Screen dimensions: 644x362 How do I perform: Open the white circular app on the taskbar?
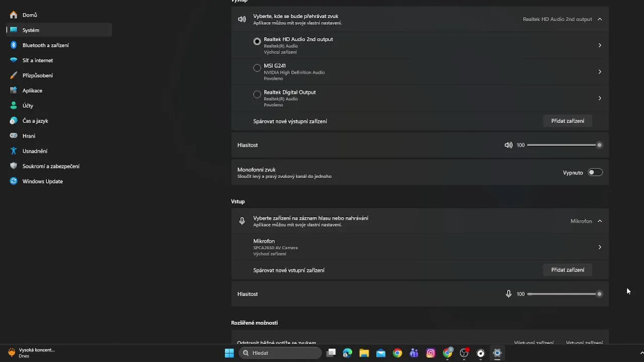[480, 353]
